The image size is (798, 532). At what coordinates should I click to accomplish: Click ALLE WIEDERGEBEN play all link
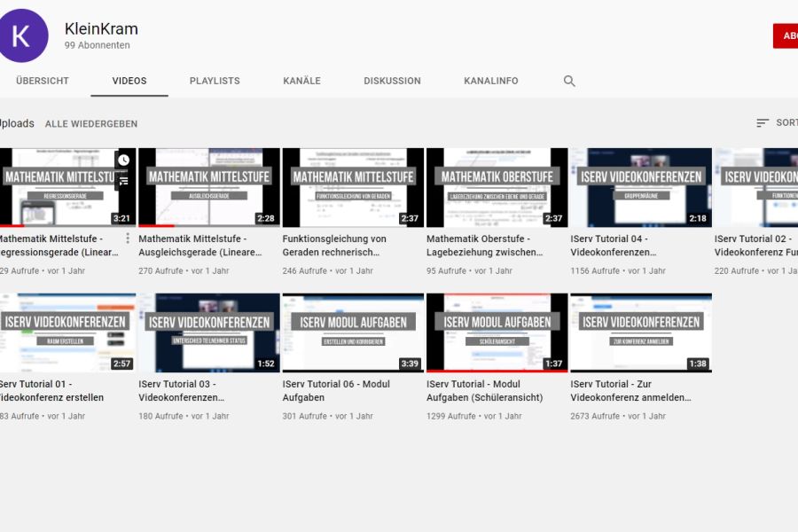tap(91, 124)
